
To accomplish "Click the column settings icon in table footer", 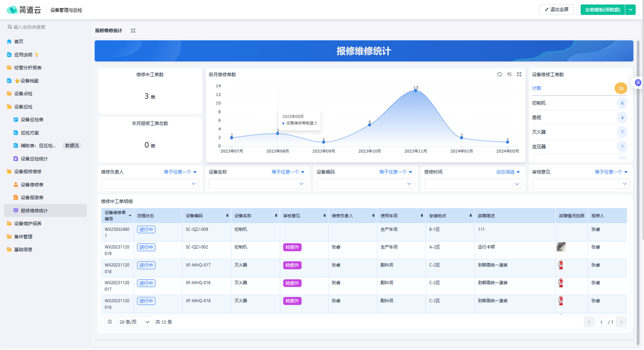I will 109,322.
